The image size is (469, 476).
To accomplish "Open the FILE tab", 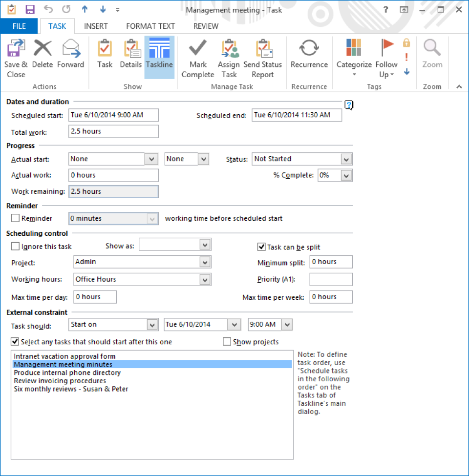I will pos(19,26).
